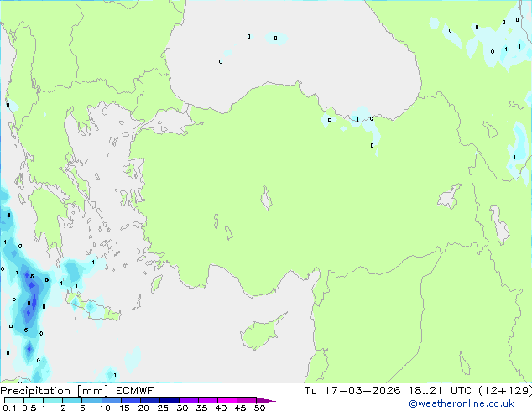The height and width of the screenshot is (411, 532).
Task: Choose the 5–10 mm legend color swatch
Action: (91, 400)
